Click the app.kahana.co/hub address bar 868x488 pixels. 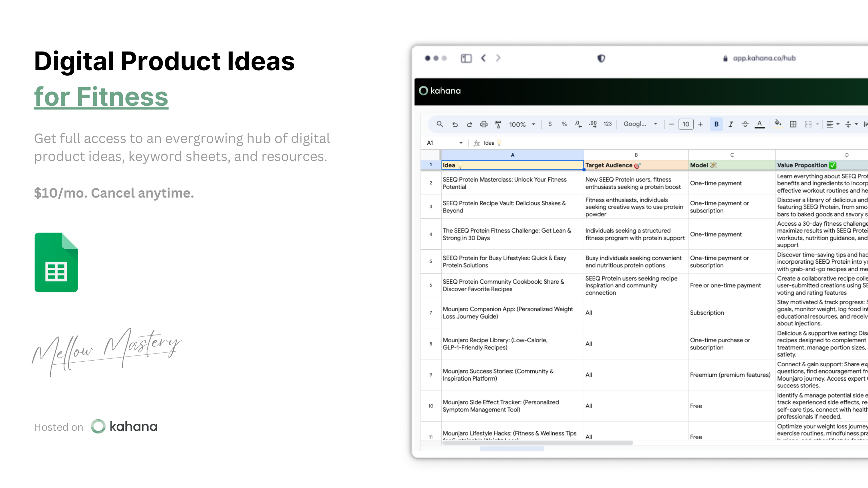pyautogui.click(x=764, y=58)
